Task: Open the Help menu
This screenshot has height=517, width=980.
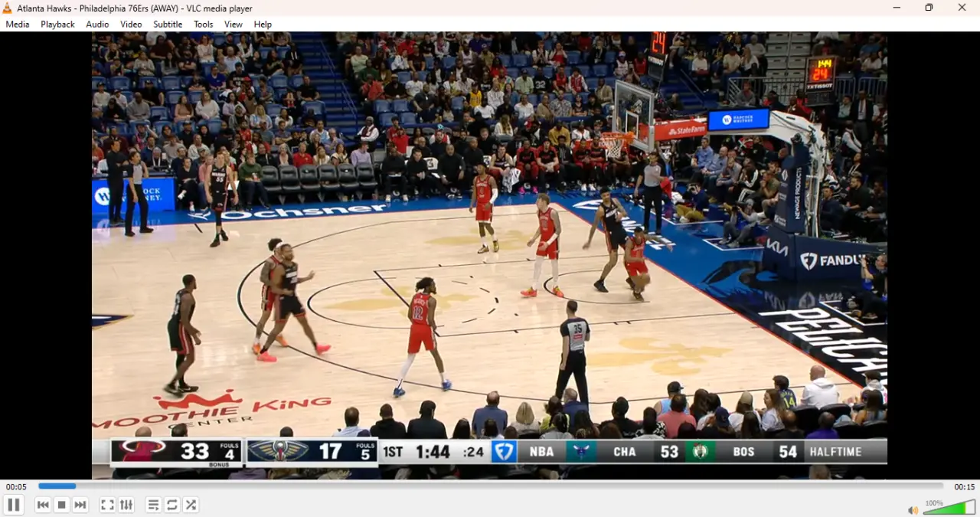Action: 263,25
